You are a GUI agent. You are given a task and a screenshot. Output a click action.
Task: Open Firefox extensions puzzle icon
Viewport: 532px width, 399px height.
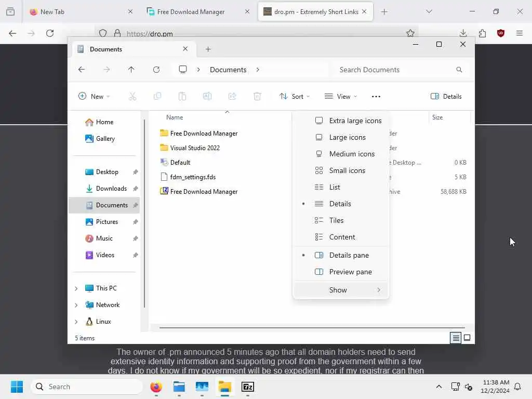(x=482, y=33)
